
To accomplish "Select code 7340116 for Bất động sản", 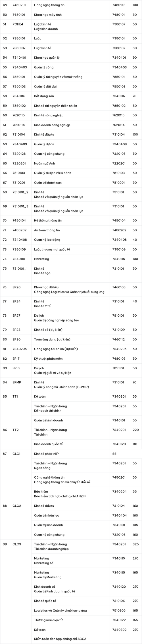I will point(19,96).
